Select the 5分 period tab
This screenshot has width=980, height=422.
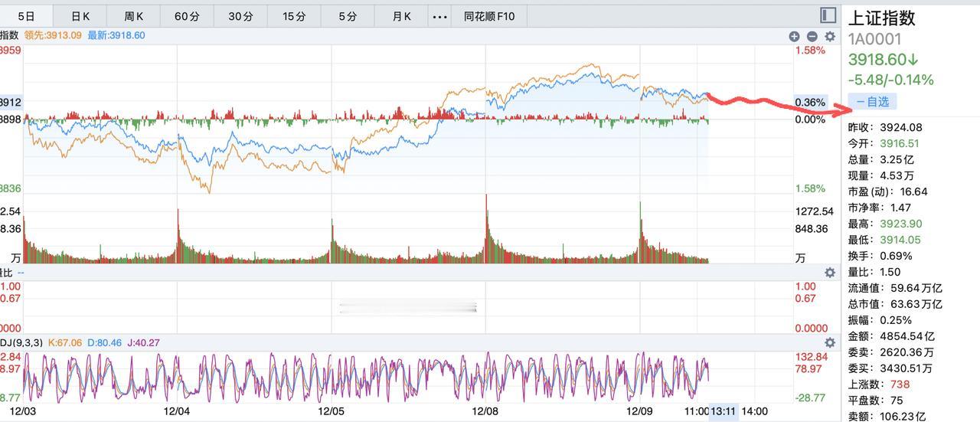348,16
